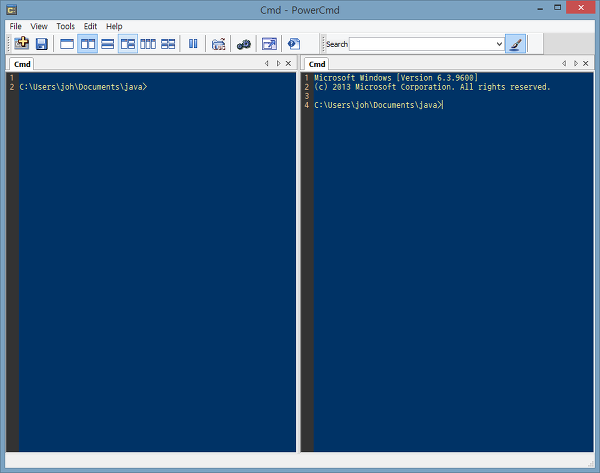Viewport: 600px width, 473px height.
Task: Save the console output with the floppy icon
Action: (42, 44)
